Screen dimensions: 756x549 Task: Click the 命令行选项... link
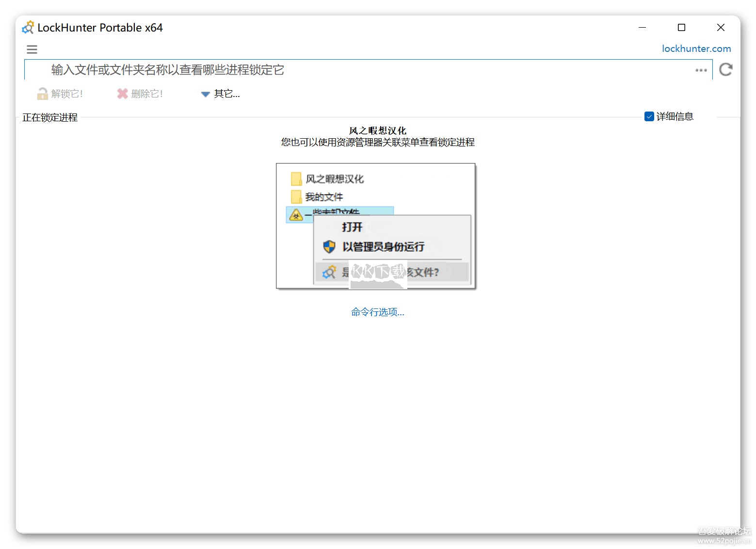(x=377, y=312)
